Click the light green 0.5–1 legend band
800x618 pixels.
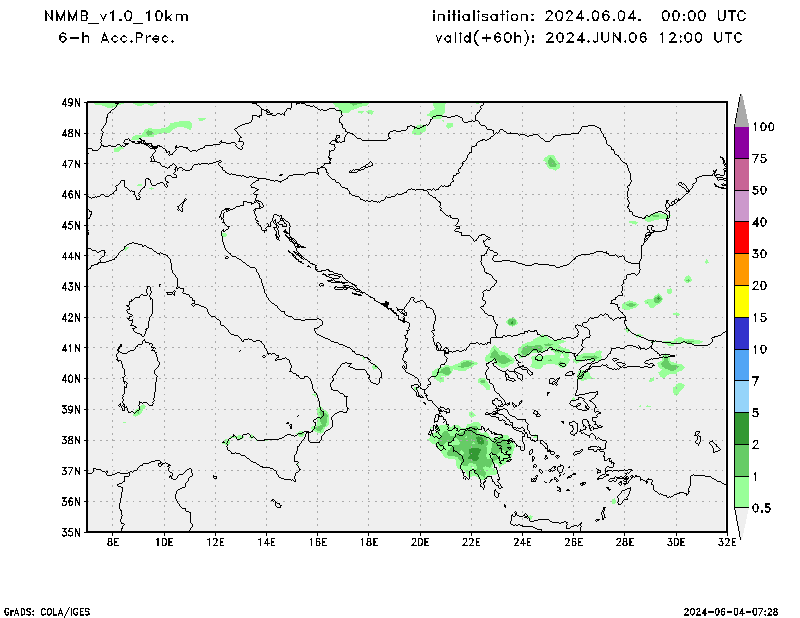pyautogui.click(x=741, y=491)
